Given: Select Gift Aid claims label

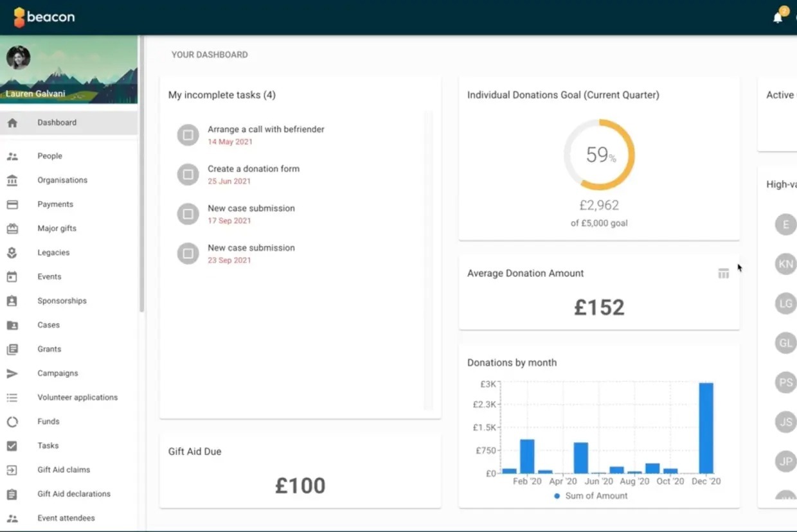Looking at the screenshot, I should (64, 470).
